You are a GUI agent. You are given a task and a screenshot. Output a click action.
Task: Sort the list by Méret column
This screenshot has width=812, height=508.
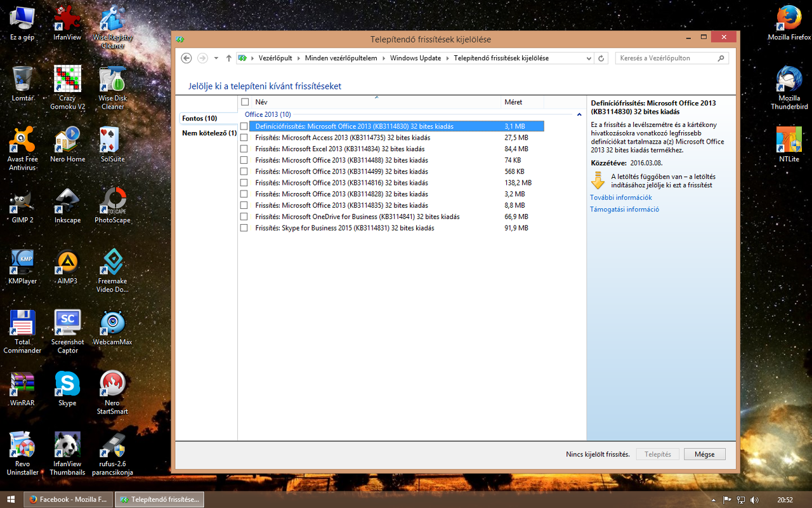[x=522, y=102]
